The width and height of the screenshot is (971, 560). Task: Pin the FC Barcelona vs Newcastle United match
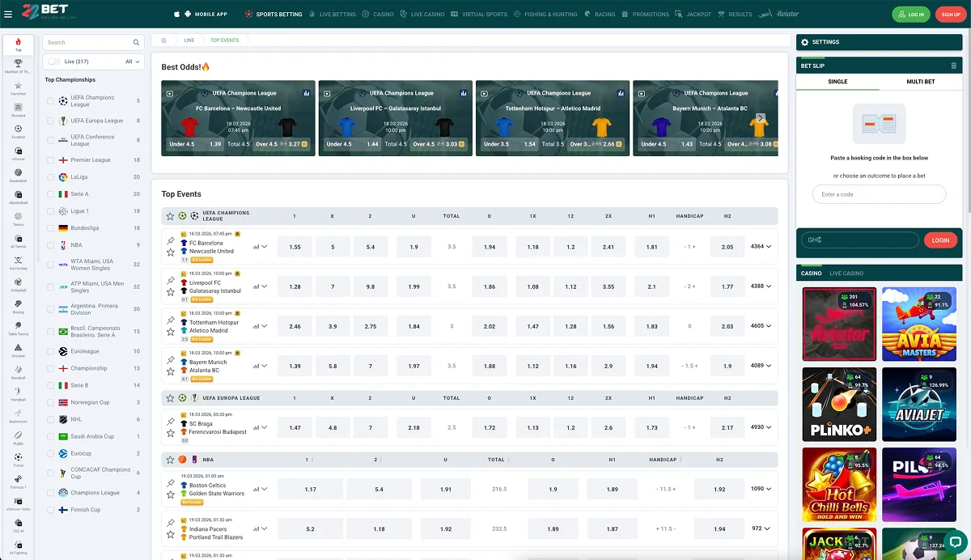coord(171,241)
